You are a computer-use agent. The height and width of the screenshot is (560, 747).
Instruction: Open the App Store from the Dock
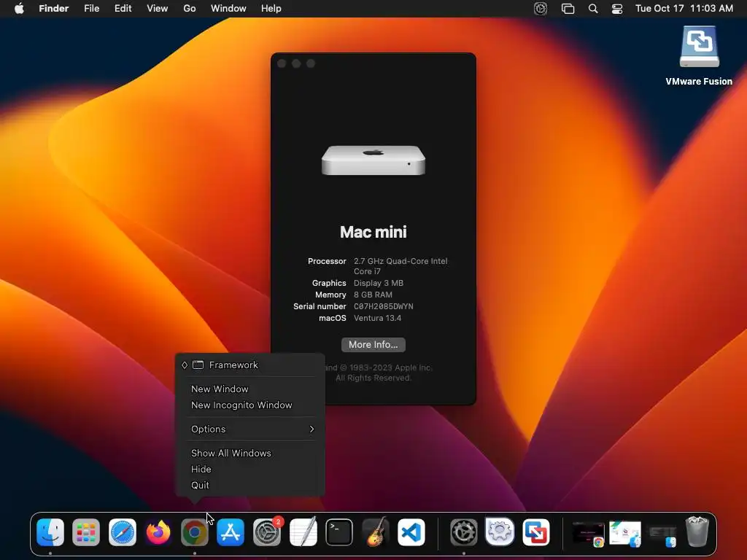pos(231,532)
